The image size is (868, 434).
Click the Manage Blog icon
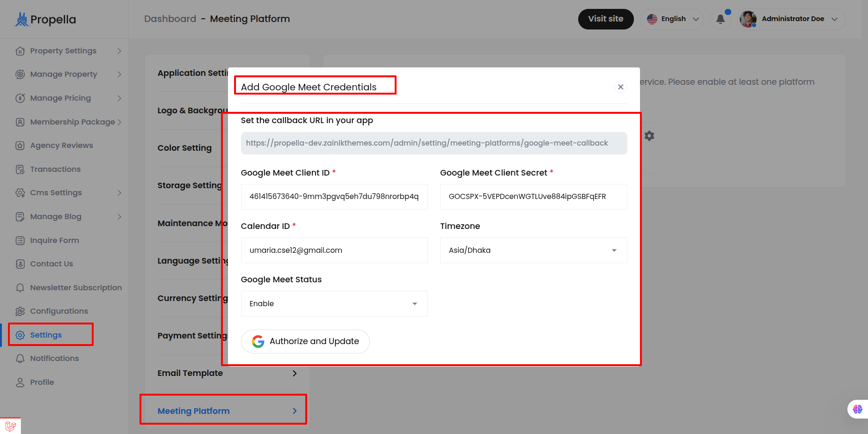point(20,216)
